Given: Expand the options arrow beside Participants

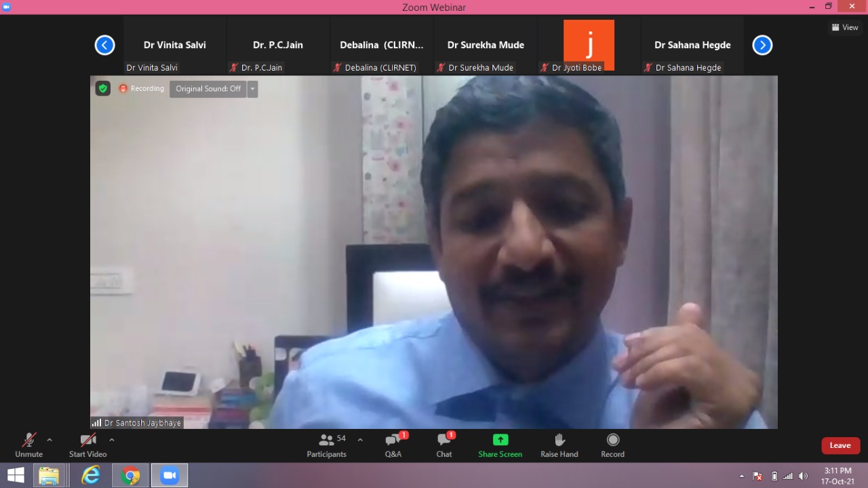Looking at the screenshot, I should pos(360,440).
